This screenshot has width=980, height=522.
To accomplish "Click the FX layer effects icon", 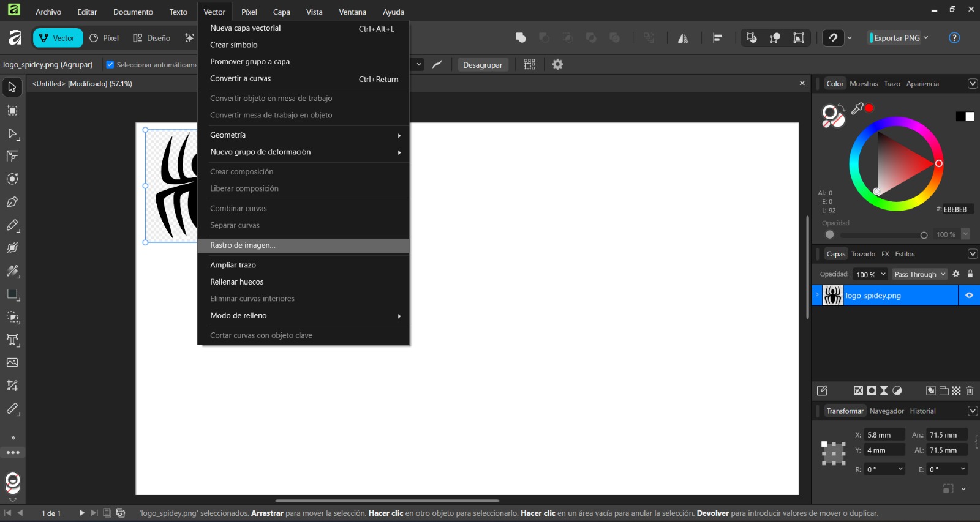I will pyautogui.click(x=859, y=390).
